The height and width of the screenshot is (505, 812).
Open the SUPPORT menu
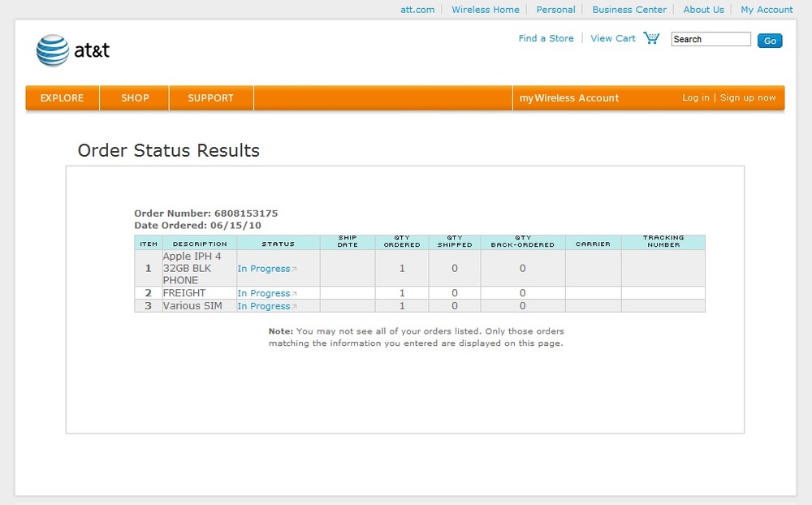[210, 98]
